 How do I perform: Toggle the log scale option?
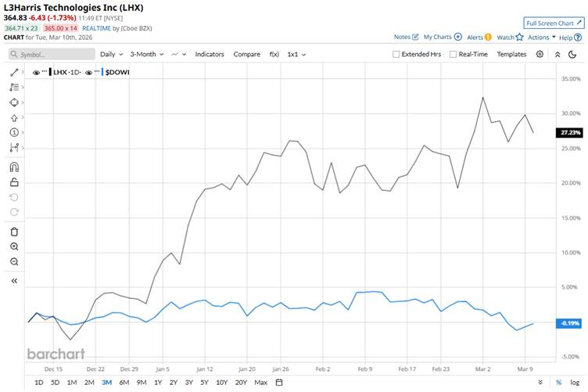[575, 383]
